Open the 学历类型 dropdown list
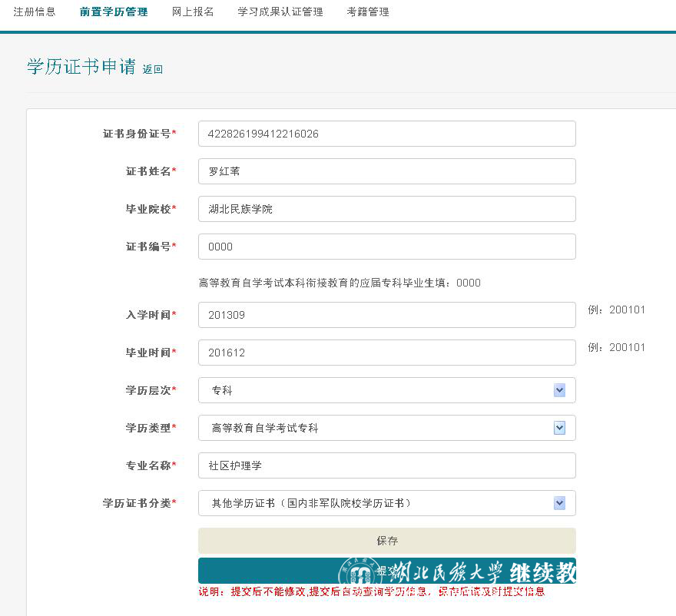This screenshot has height=616, width=676. coord(559,428)
